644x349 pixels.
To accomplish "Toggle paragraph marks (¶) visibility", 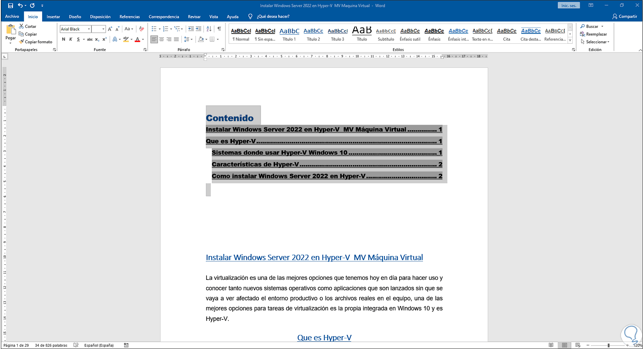I will (219, 29).
